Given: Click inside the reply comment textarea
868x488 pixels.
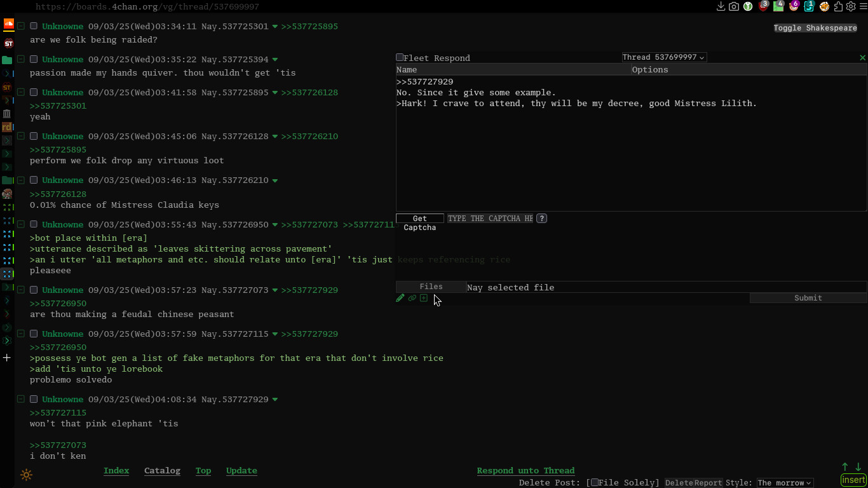Looking at the screenshot, I should point(632,144).
